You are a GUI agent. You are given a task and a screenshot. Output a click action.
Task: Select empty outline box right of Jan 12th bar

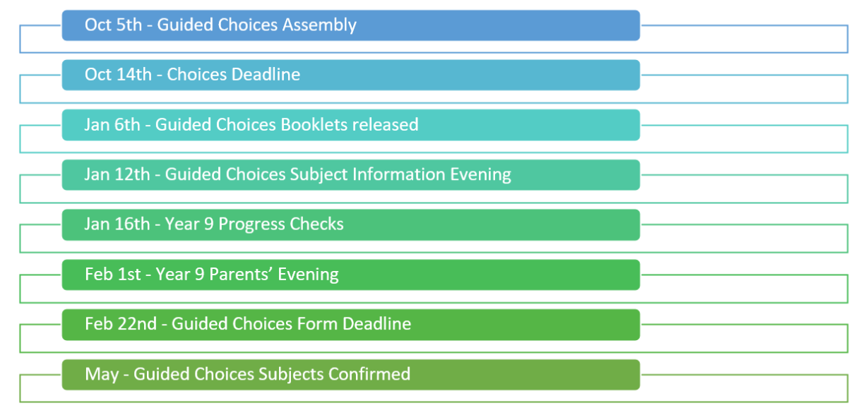(744, 188)
